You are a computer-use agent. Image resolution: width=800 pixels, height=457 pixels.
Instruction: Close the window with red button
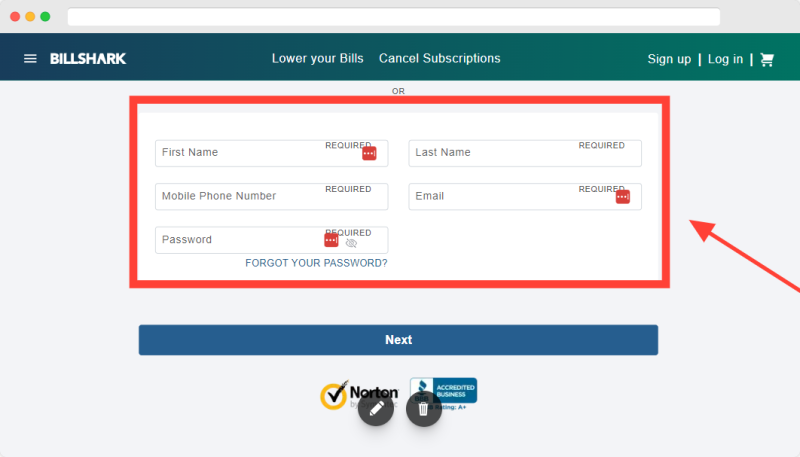pos(15,17)
